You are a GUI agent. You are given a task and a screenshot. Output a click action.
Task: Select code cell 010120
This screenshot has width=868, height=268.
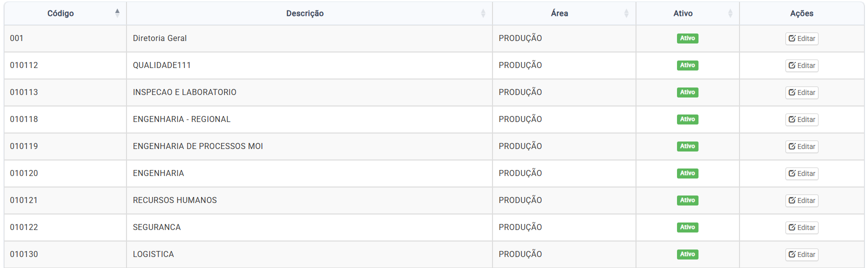coord(24,173)
